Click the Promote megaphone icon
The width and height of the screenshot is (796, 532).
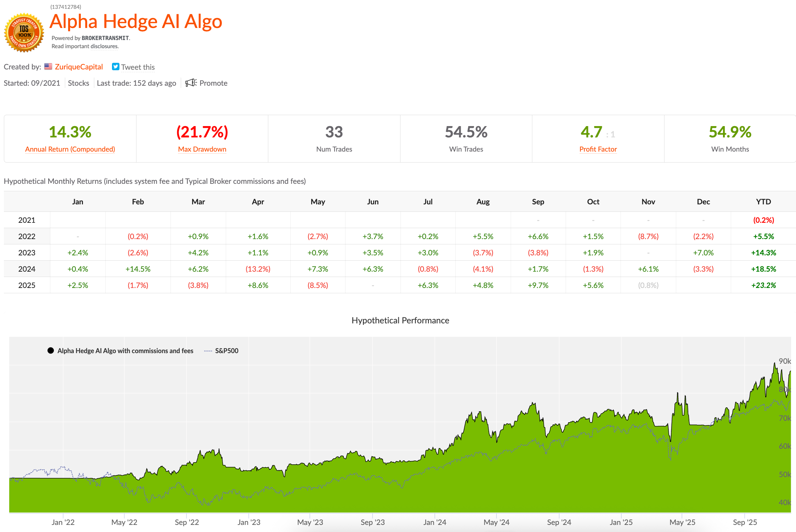tap(191, 83)
